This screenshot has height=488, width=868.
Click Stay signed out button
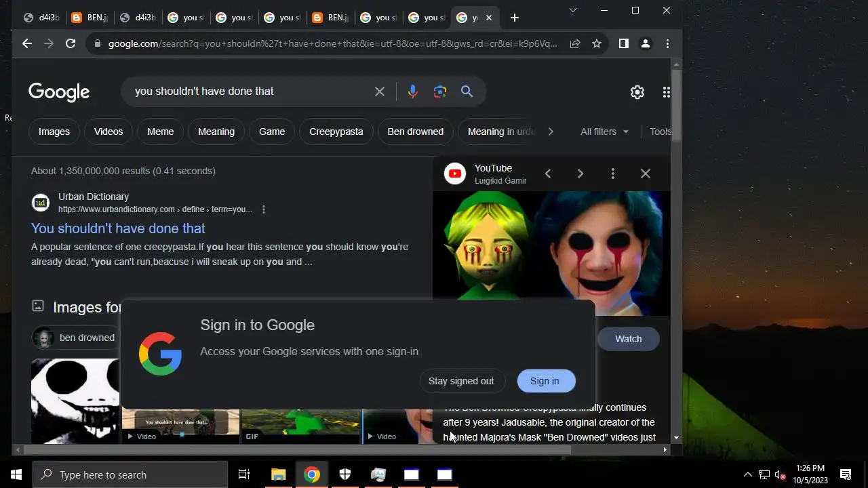pyautogui.click(x=461, y=381)
